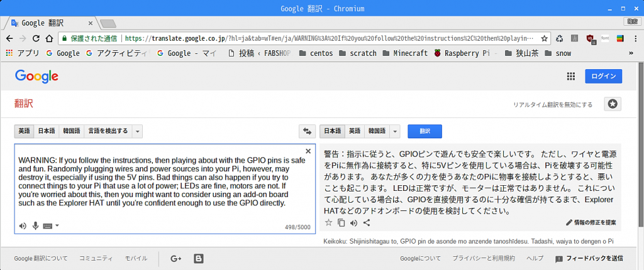The width and height of the screenshot is (644, 270).
Task: Select 日本語 as source language
Action: (x=46, y=131)
